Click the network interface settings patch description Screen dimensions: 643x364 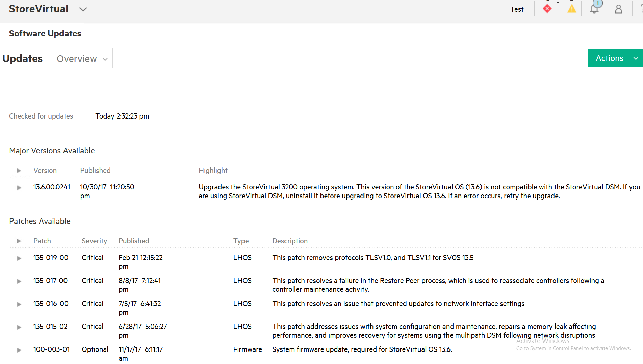coord(398,304)
